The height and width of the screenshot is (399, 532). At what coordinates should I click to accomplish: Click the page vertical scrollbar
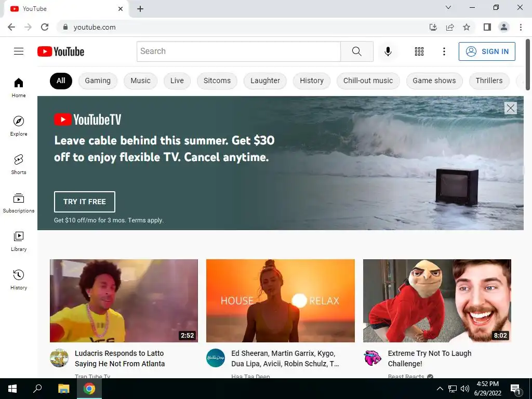[x=528, y=65]
